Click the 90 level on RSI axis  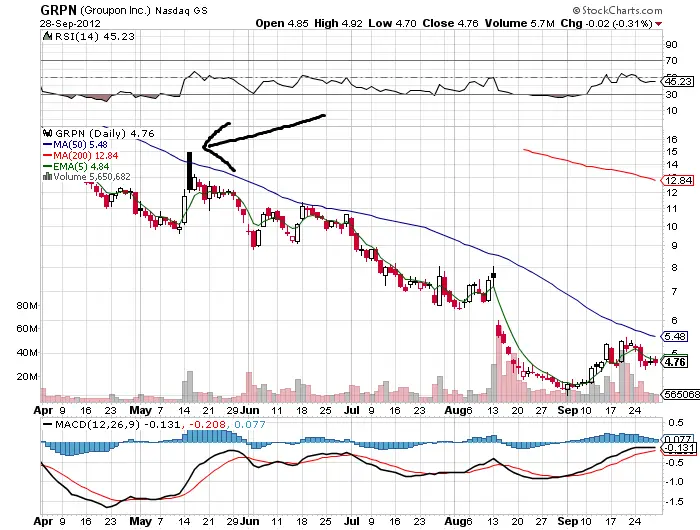point(671,45)
